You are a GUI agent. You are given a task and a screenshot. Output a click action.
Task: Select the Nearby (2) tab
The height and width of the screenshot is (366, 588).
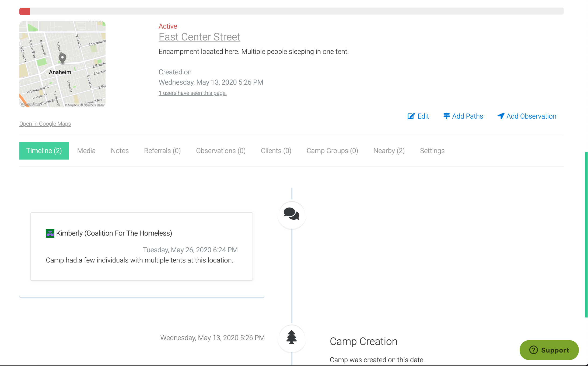(x=389, y=151)
